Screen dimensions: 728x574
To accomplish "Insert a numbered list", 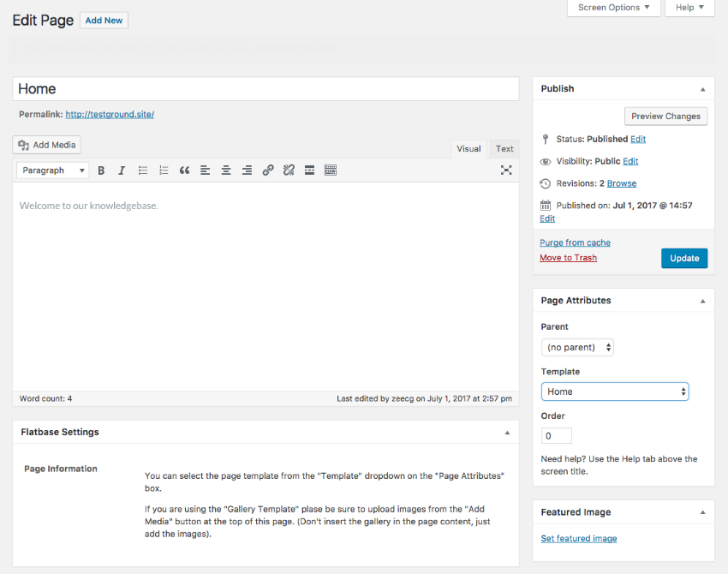I will pos(164,170).
